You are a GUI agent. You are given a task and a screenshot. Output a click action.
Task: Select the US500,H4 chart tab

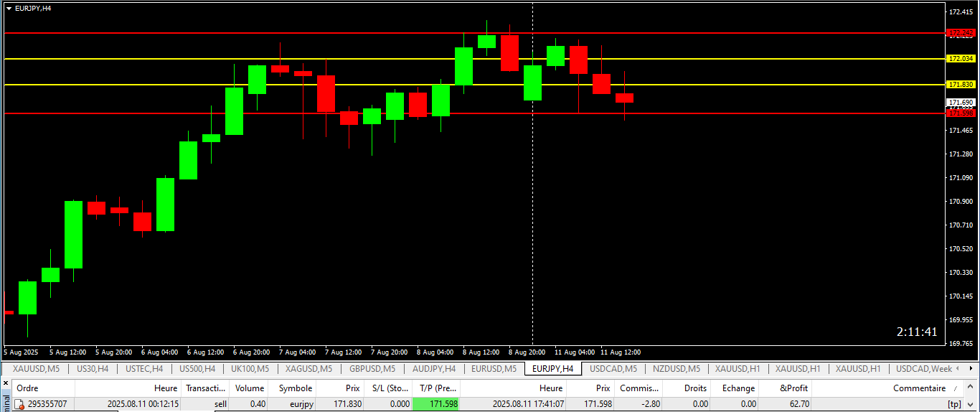tap(197, 369)
